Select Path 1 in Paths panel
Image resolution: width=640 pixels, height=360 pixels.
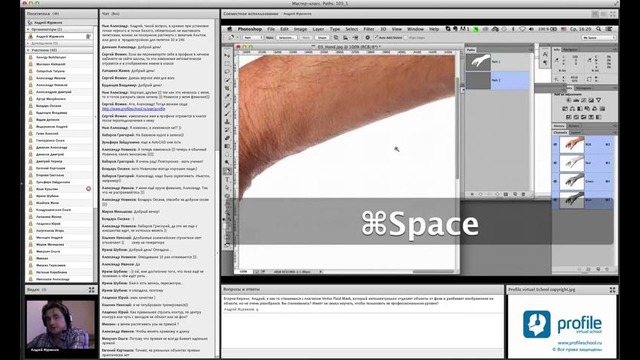(x=498, y=62)
